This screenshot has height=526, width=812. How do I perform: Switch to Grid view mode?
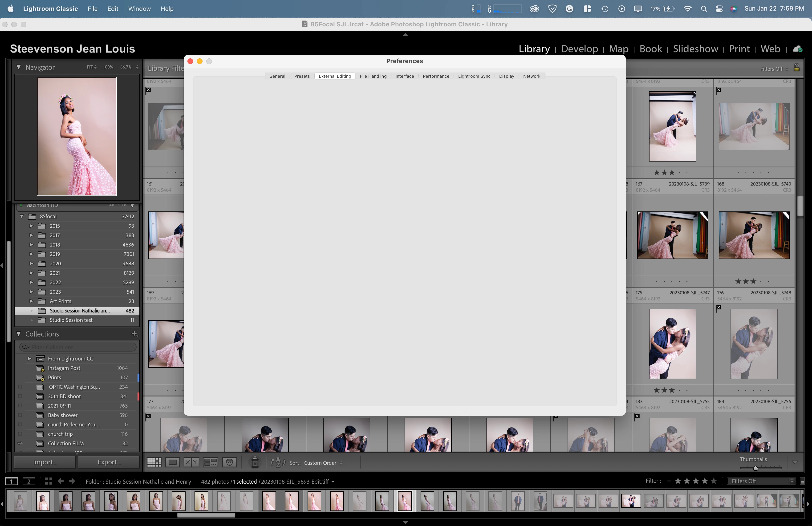154,463
